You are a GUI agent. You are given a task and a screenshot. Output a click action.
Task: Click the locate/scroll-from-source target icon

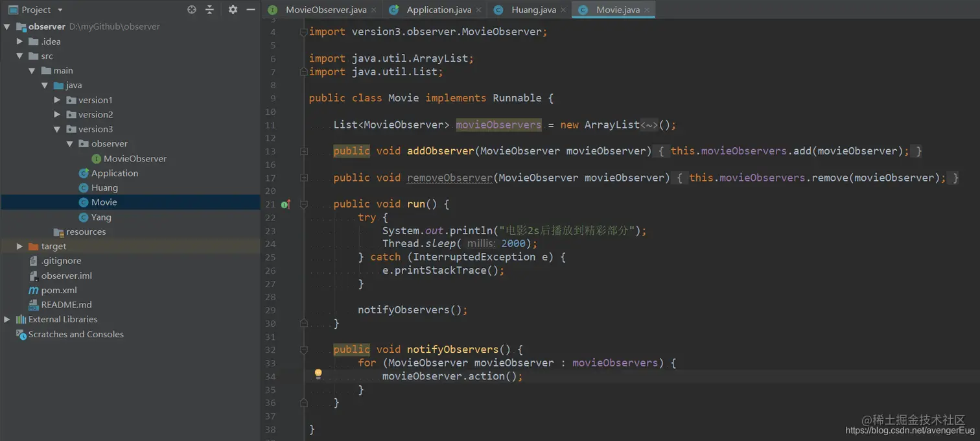point(192,10)
